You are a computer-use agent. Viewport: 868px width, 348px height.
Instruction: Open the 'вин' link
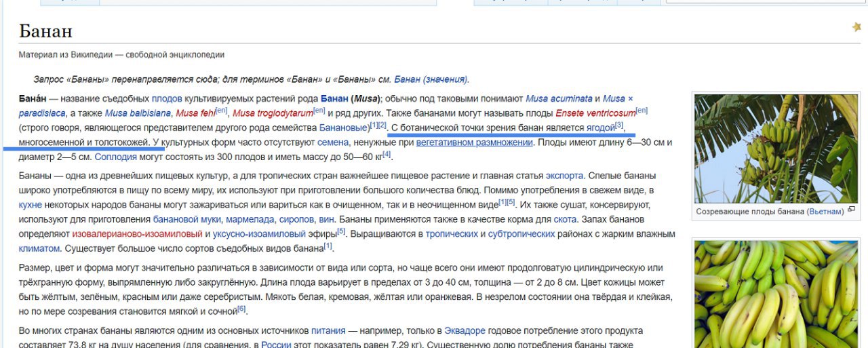326,219
